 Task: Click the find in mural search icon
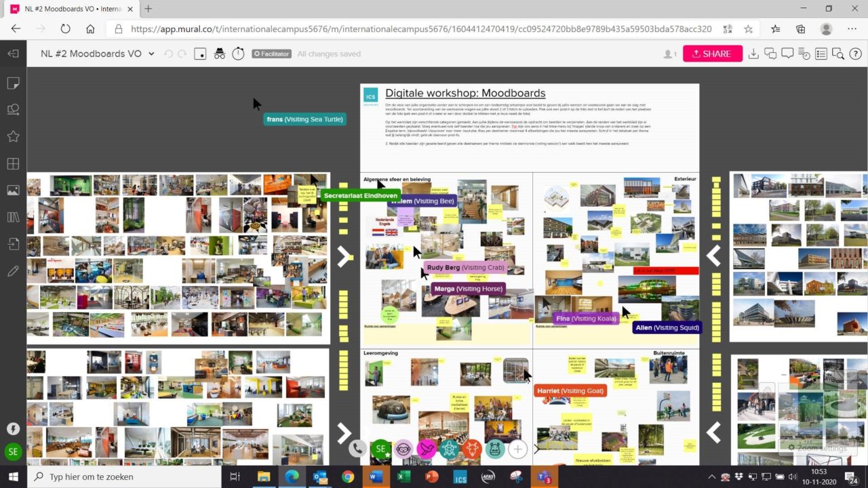pos(838,54)
